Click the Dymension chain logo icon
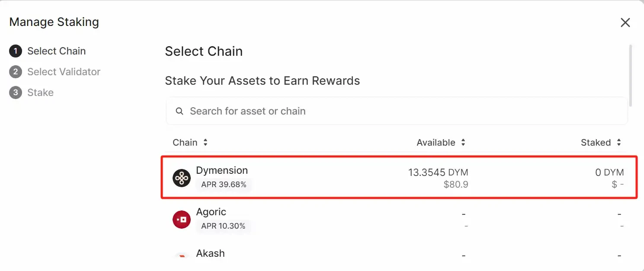Screen dimensions: 644x271 click(182, 178)
